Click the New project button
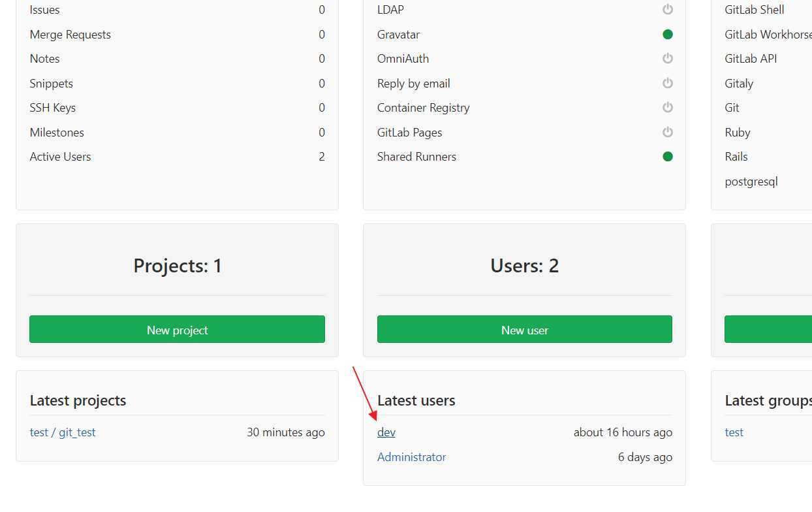This screenshot has height=512, width=812. click(177, 329)
